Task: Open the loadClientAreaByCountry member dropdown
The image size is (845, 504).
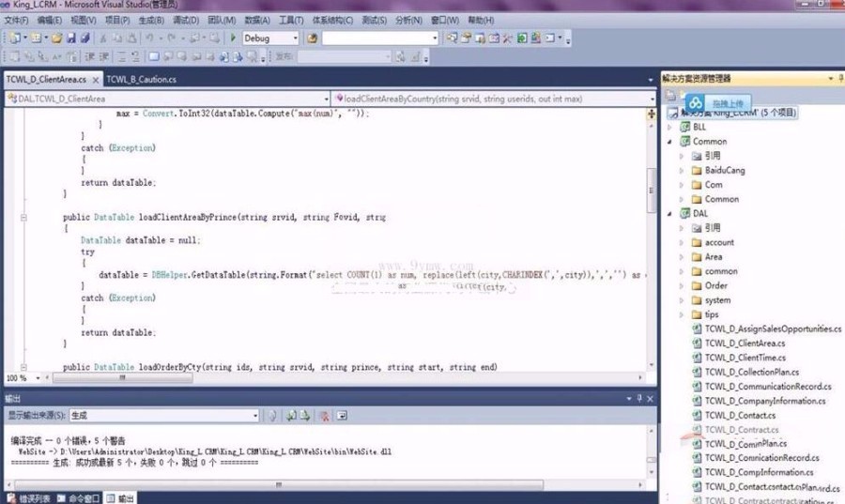Action: tap(653, 99)
